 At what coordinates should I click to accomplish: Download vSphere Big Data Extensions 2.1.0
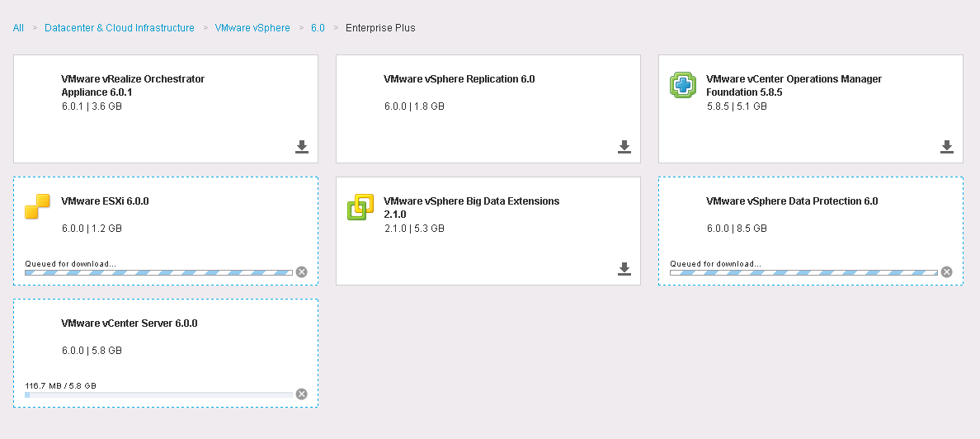pos(624,269)
